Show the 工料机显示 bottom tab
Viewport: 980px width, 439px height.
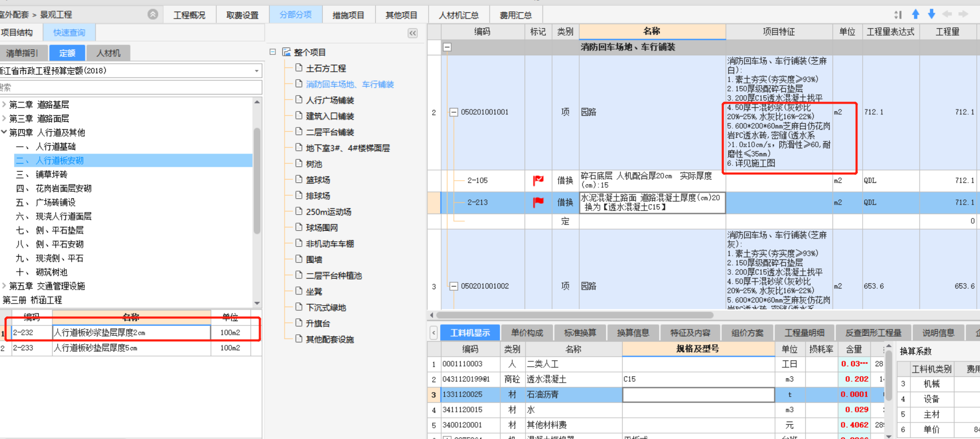coord(470,333)
